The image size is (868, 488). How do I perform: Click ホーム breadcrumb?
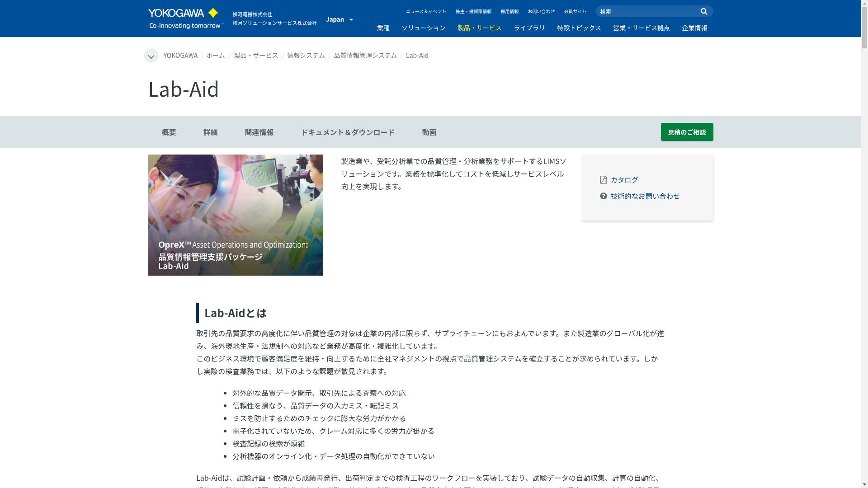216,55
